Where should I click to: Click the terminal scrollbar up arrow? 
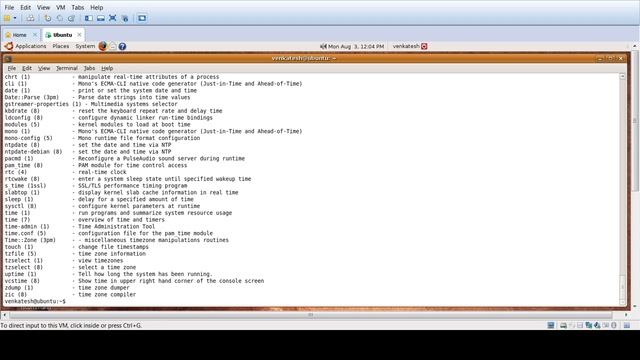(x=622, y=76)
